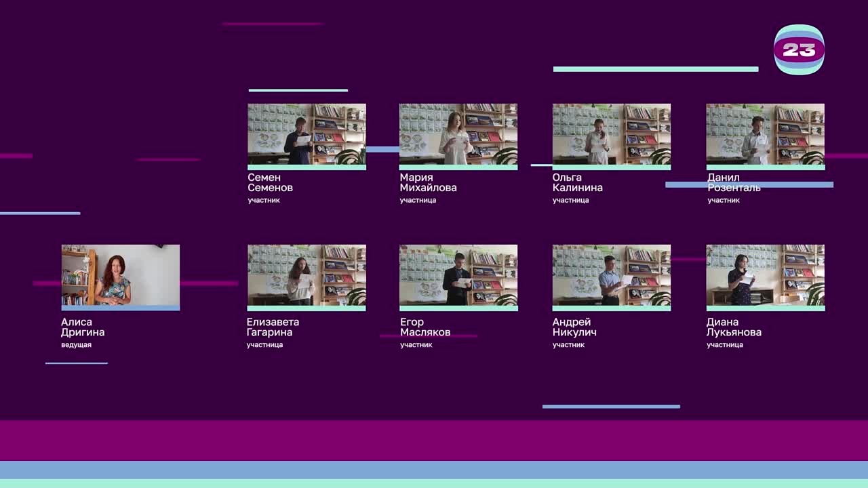Viewport: 868px width, 488px height.
Task: Select Мария Михайлова video thumbnail
Action: tap(458, 134)
